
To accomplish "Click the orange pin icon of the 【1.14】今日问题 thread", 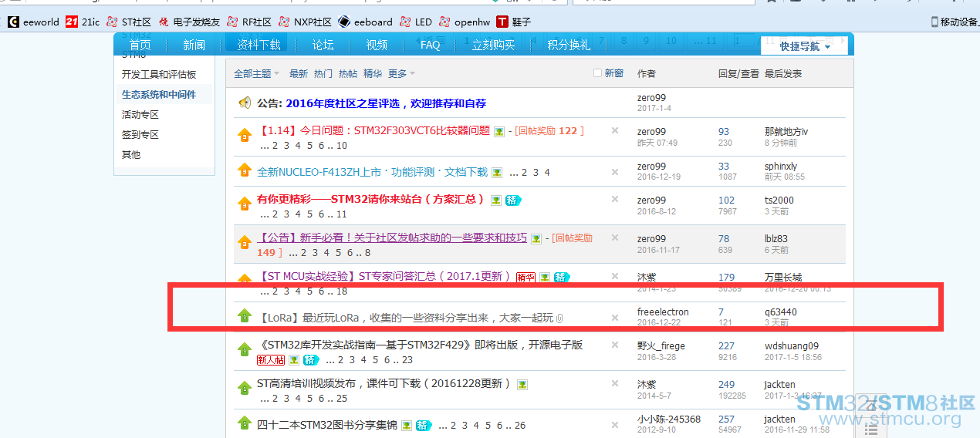I will (x=245, y=136).
